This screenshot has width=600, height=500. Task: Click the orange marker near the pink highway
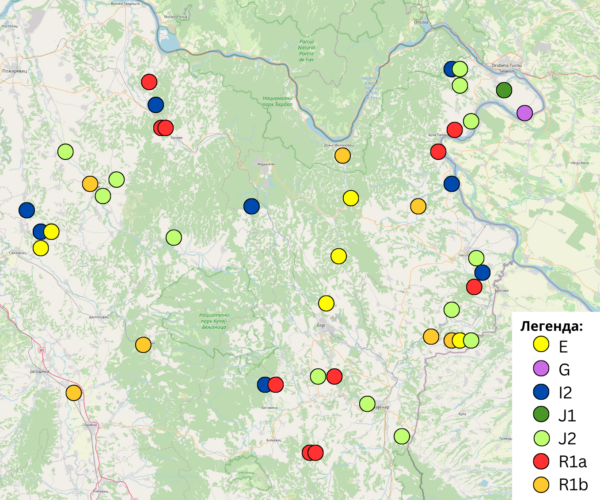73,393
